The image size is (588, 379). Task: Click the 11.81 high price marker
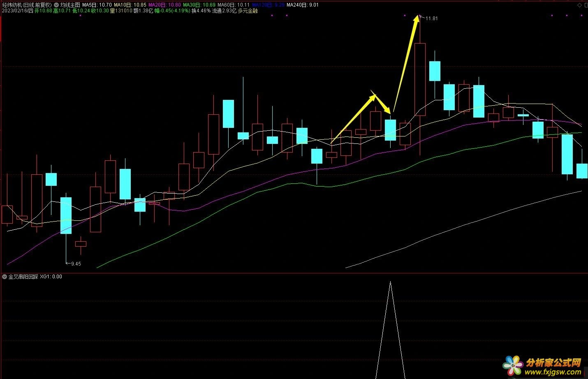pos(432,18)
